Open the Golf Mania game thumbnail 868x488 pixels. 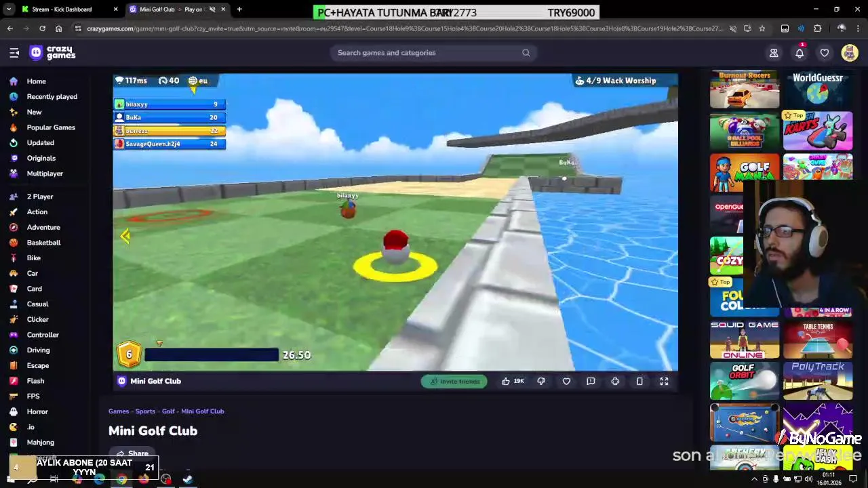pos(745,173)
